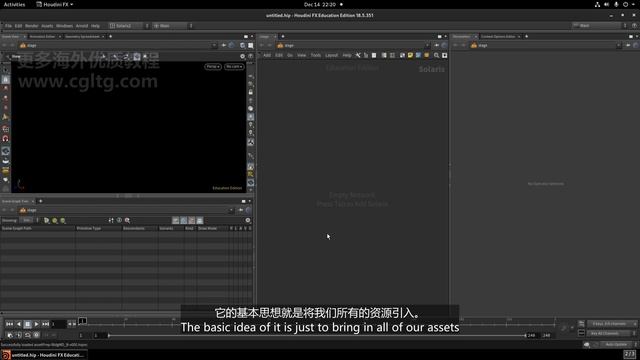The height and width of the screenshot is (360, 640).
Task: Open the Windows menu
Action: [64, 26]
